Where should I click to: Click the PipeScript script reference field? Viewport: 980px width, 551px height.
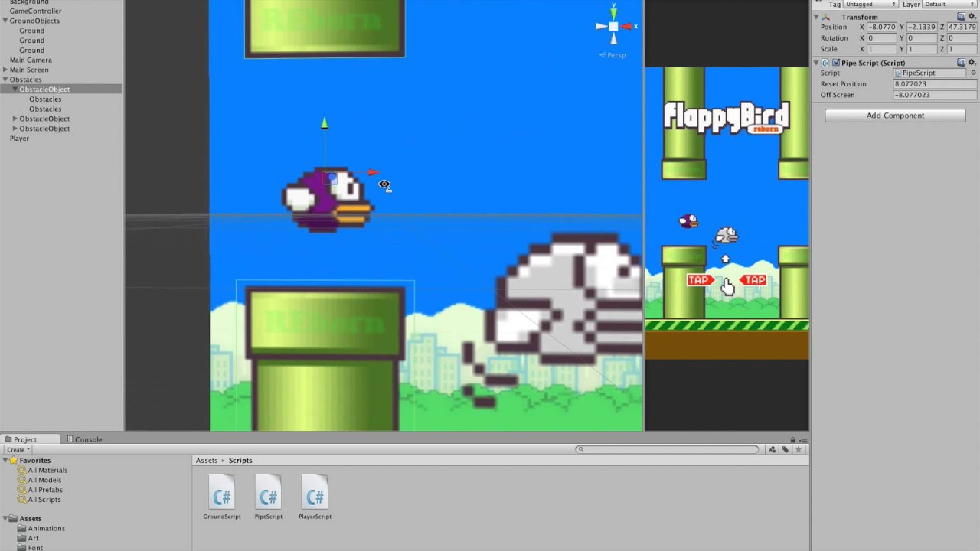point(930,73)
